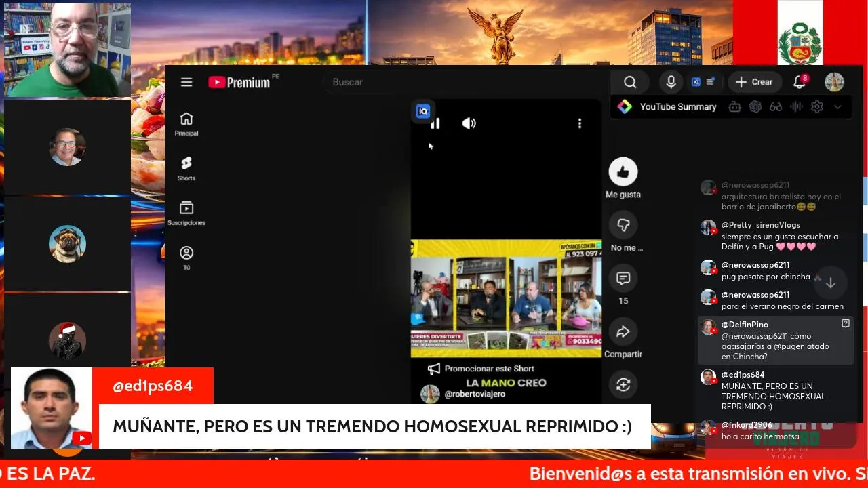This screenshot has height=488, width=868.
Task: Click the Short video thumbnail frame
Action: click(x=506, y=298)
